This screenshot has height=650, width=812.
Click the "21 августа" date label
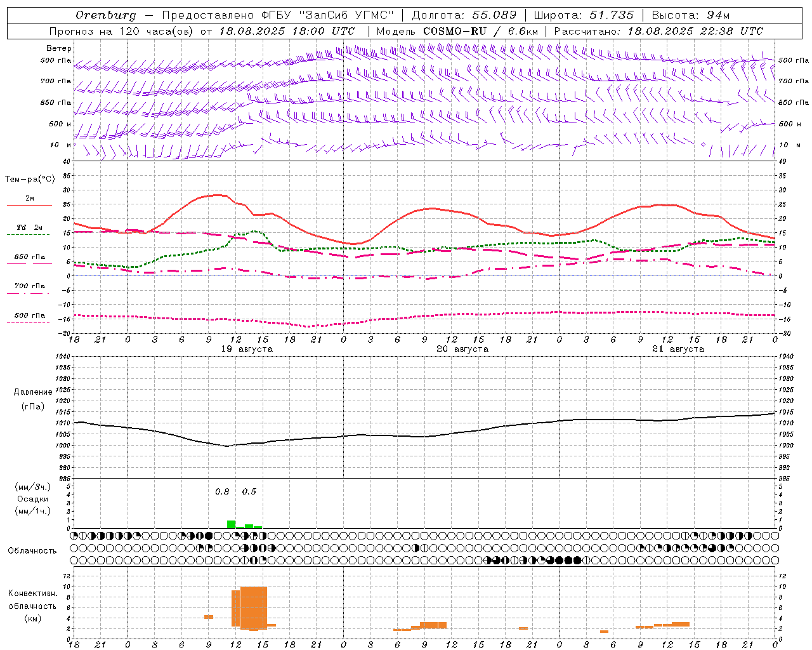point(678,349)
